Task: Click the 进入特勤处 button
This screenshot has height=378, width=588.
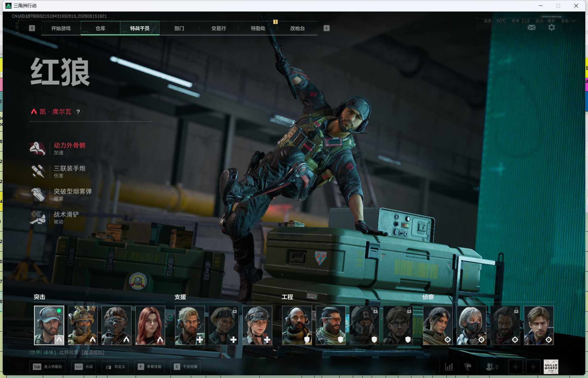Action: (47, 367)
